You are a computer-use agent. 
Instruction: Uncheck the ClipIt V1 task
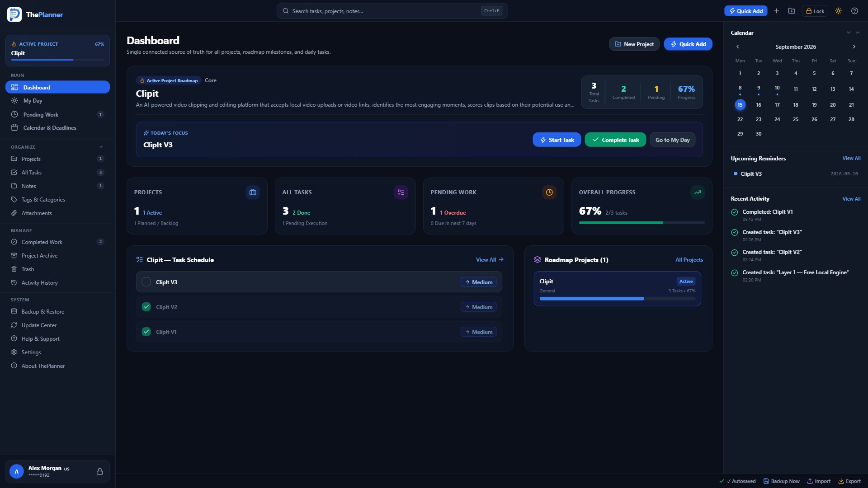pos(146,332)
